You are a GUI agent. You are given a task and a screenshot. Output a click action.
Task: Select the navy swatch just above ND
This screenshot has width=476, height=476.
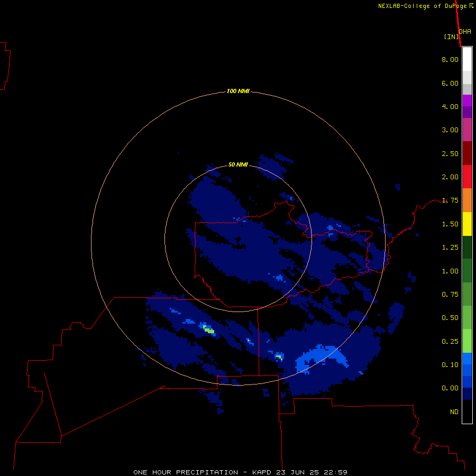[467, 393]
